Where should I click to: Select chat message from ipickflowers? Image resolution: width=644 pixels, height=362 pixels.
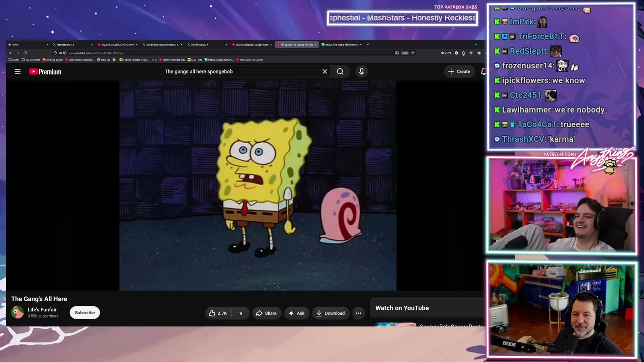coord(539,80)
